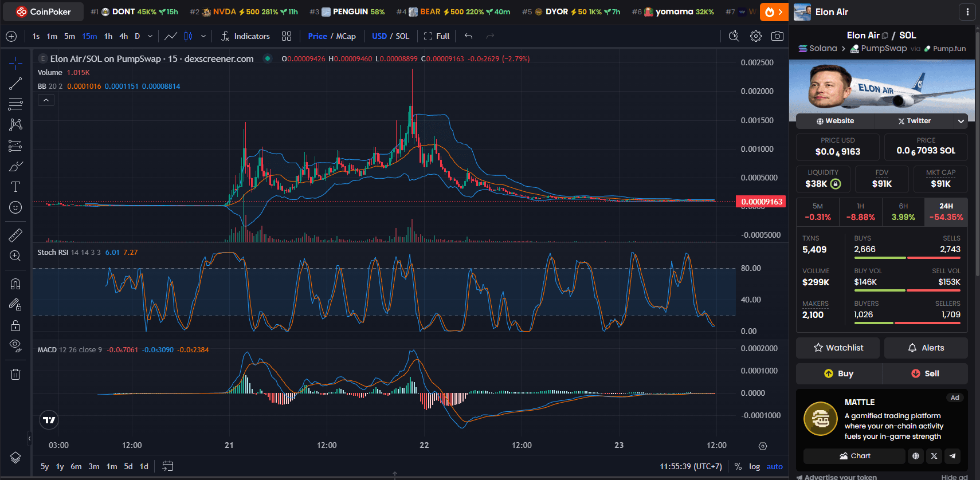Toggle percent scale on price axis
980x480 pixels.
pyautogui.click(x=738, y=466)
